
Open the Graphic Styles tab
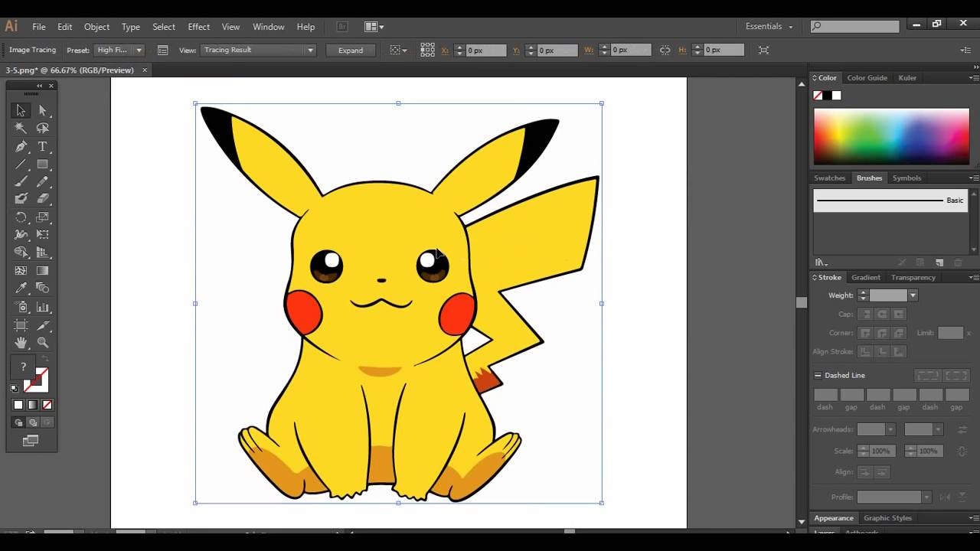(x=887, y=518)
